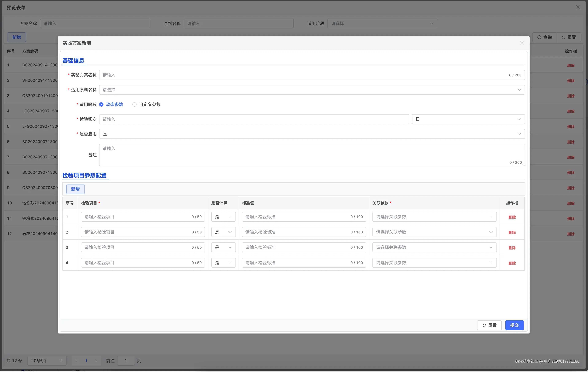
Task: Open the 日 frequency unit dropdown
Action: point(468,119)
